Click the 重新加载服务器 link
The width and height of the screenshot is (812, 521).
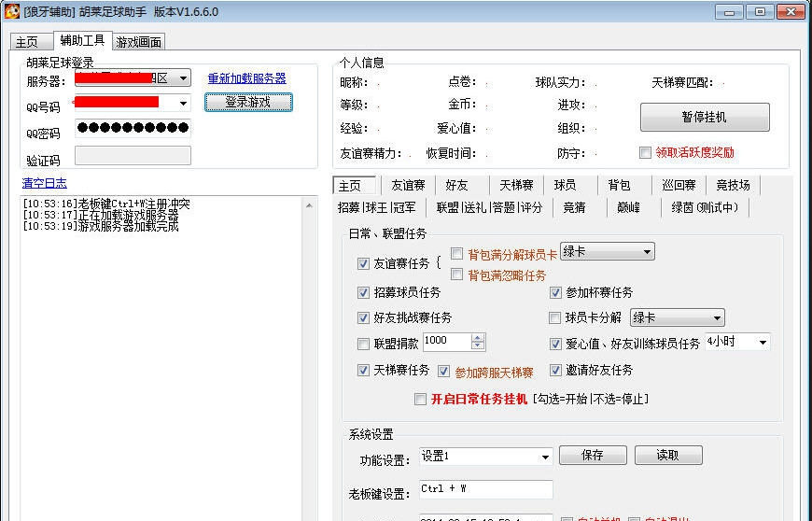tap(247, 78)
